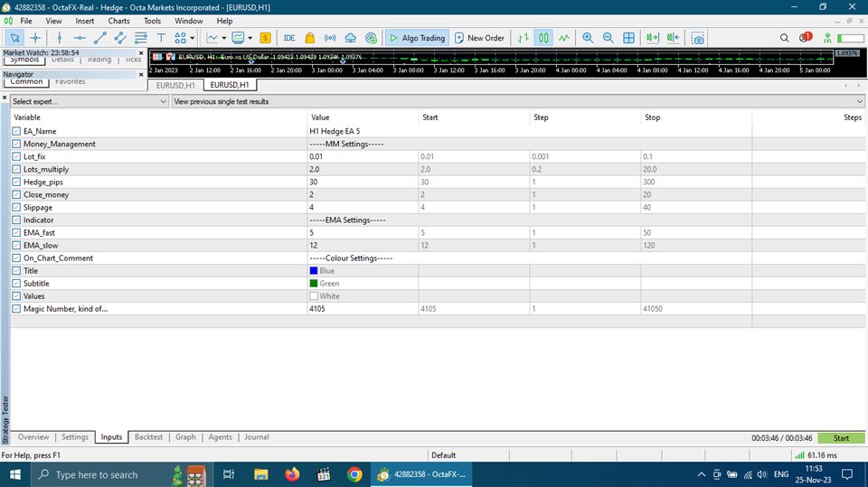Draw a vertical line tool
The image size is (868, 487).
point(60,38)
